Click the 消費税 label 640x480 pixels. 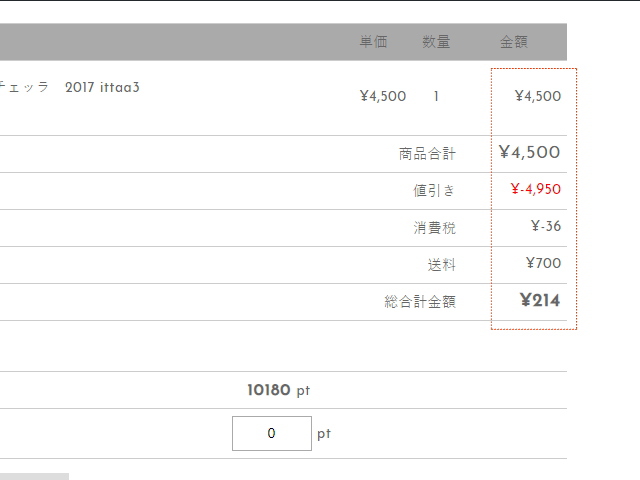click(434, 228)
